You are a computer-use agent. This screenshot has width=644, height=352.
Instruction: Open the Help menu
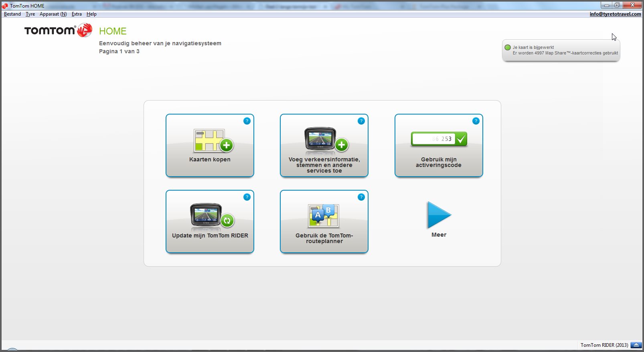pyautogui.click(x=91, y=14)
